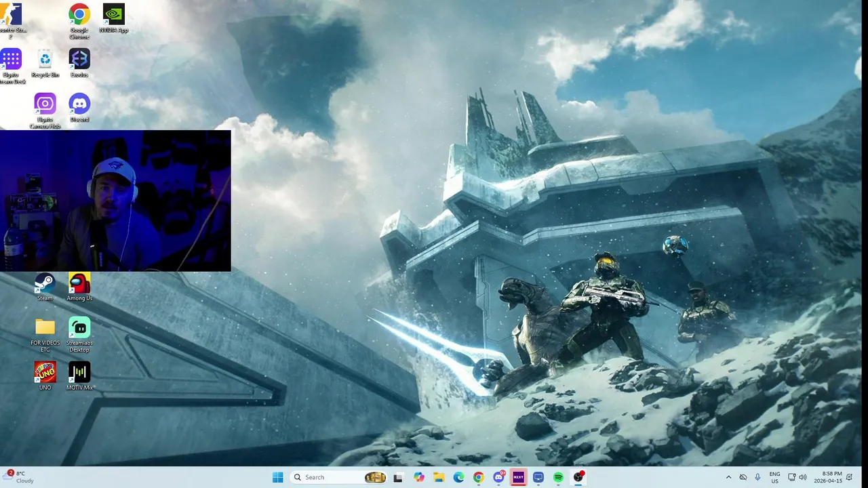Select the UNO game desktop icon
Screen dimensions: 868x488
pos(45,376)
